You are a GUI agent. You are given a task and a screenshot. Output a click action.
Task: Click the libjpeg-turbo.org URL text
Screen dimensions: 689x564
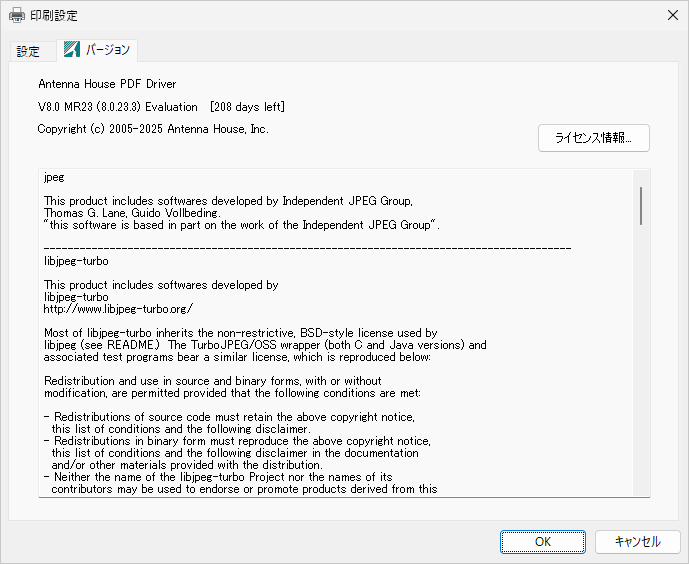(118, 309)
